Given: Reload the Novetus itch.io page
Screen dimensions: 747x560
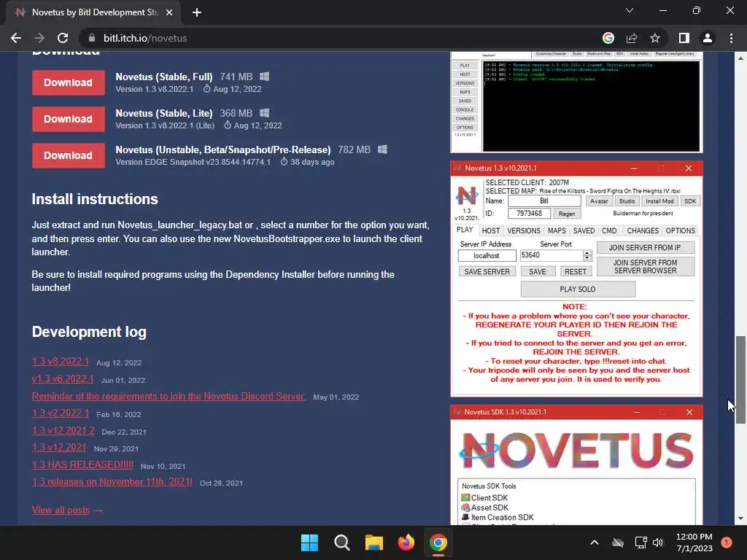Looking at the screenshot, I should (x=63, y=38).
